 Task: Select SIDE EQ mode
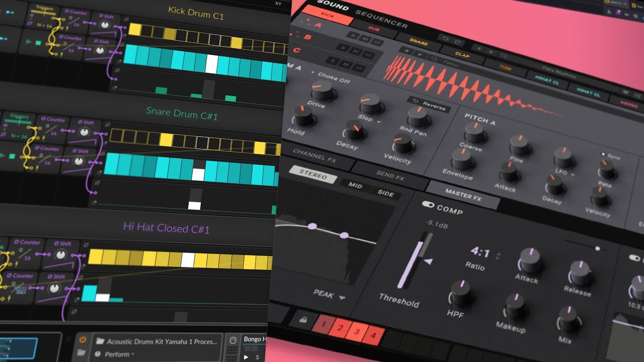click(x=385, y=193)
